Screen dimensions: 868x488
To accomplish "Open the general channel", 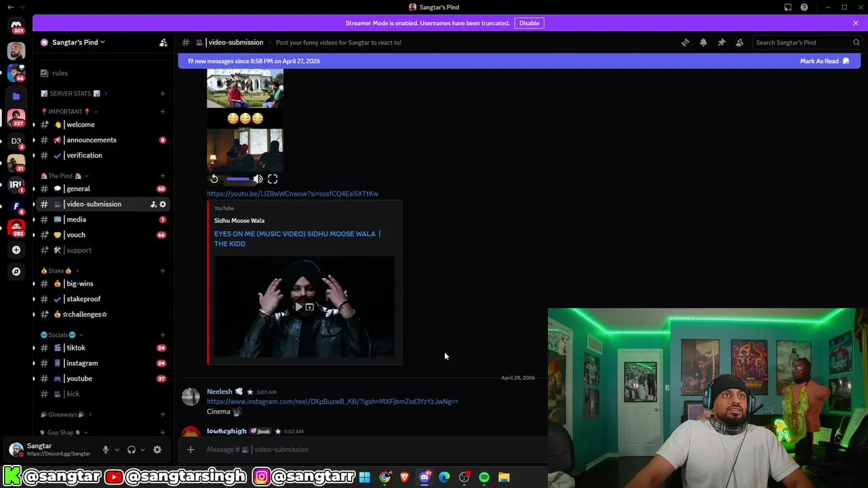I will pos(103,188).
